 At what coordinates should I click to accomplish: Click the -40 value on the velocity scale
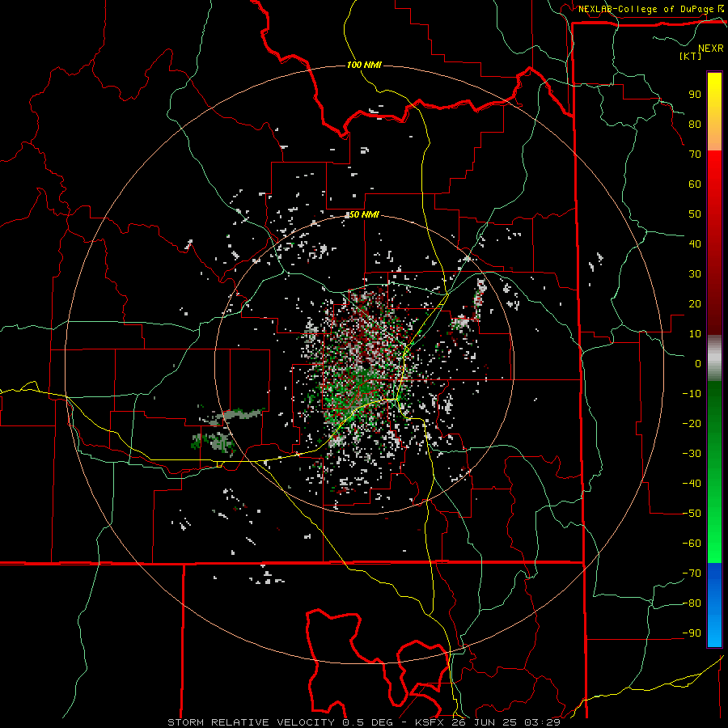(692, 484)
